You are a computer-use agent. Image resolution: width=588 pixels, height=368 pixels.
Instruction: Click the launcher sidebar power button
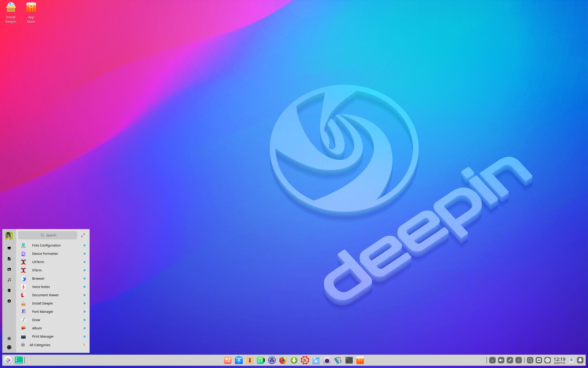9,347
